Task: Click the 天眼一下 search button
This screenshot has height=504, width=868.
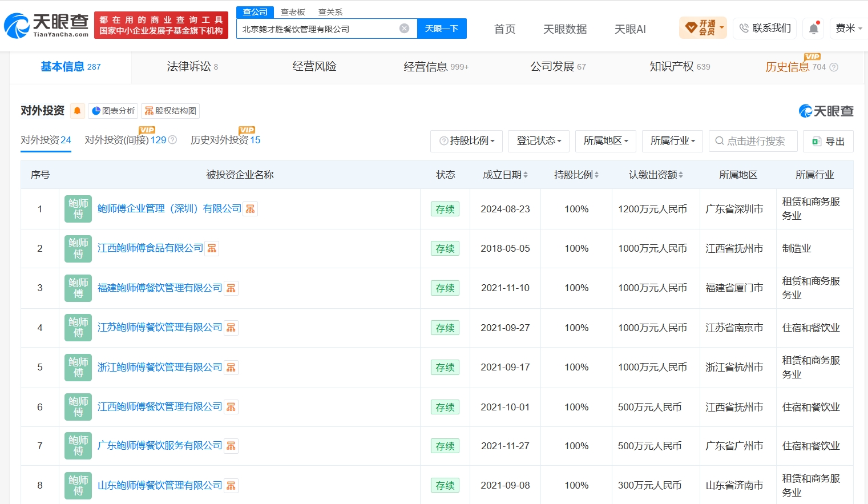Action: click(442, 29)
